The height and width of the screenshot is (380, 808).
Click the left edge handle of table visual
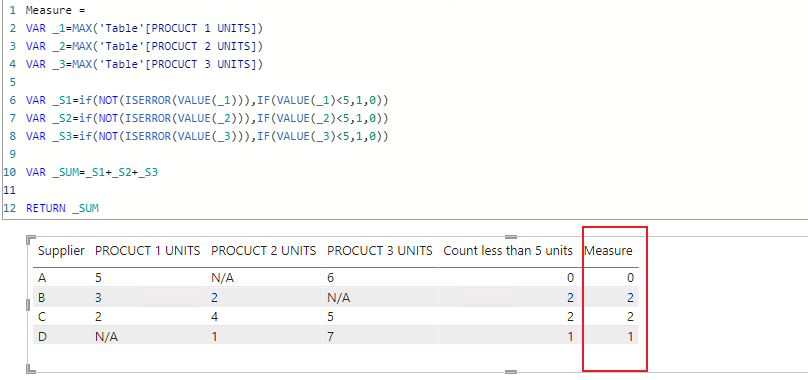(x=29, y=304)
